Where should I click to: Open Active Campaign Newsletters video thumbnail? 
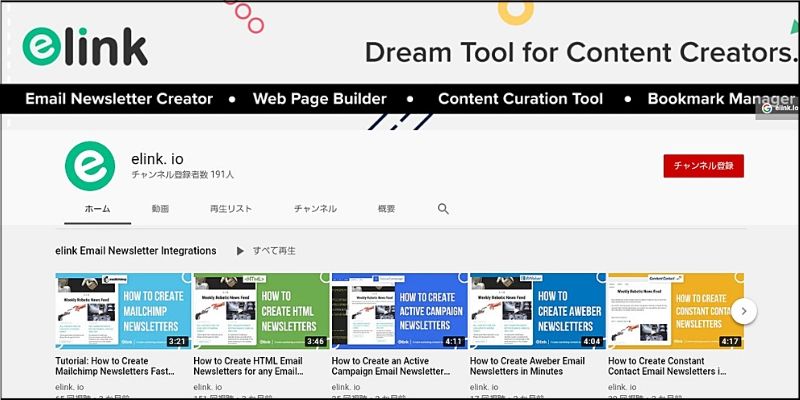(x=399, y=311)
